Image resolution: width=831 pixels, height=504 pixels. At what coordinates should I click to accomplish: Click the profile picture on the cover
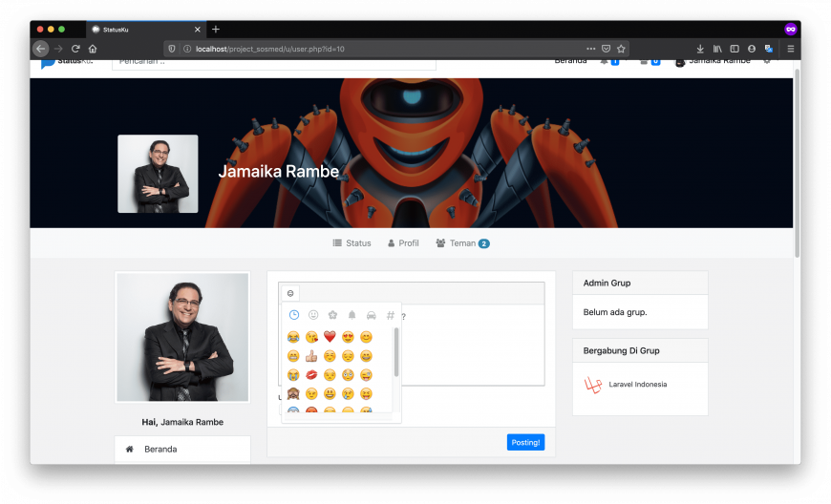[158, 174]
